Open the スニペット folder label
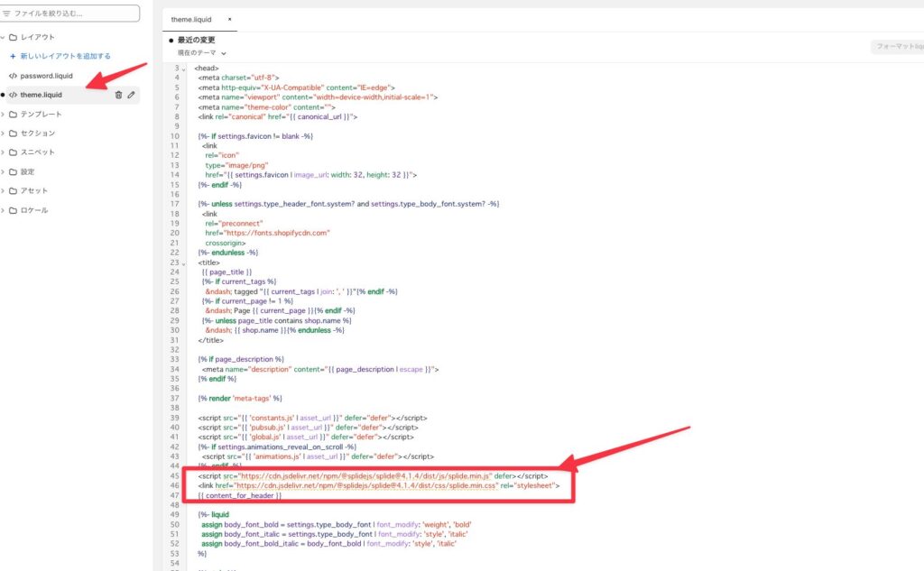Viewport: 924px width, 571px height. point(38,152)
